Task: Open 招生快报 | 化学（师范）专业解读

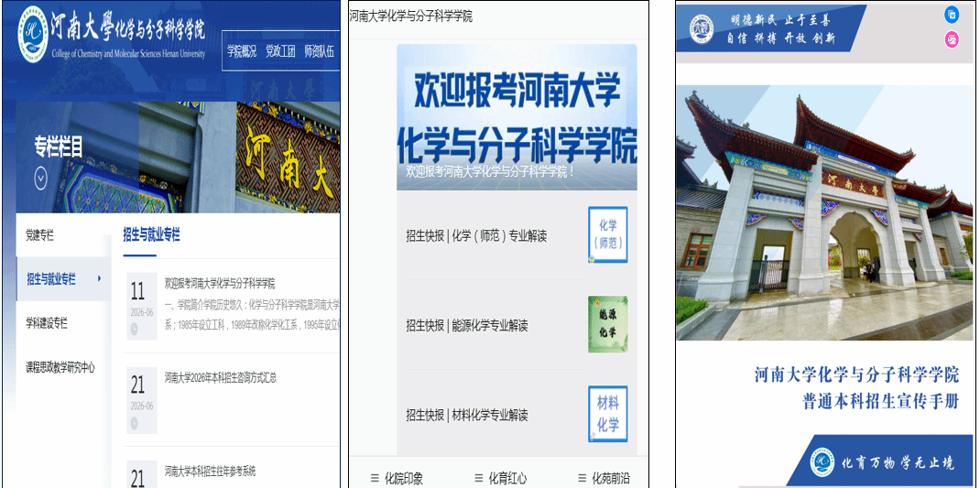Action: [x=476, y=236]
